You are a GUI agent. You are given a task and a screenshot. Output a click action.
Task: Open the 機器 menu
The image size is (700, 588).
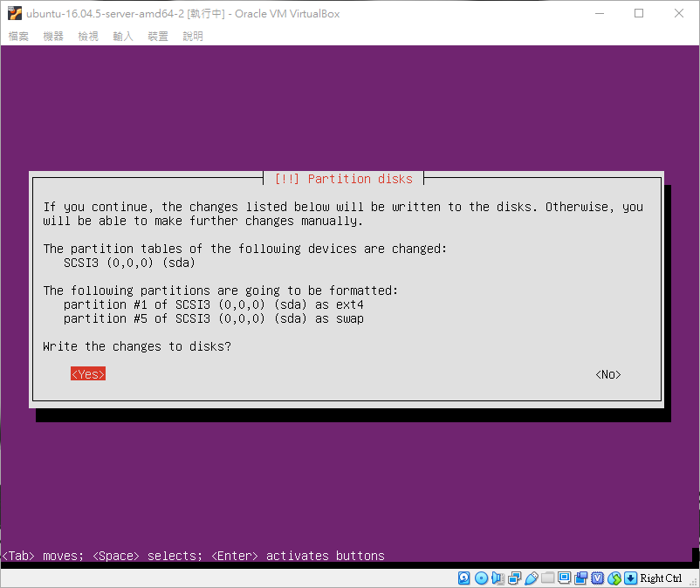53,36
